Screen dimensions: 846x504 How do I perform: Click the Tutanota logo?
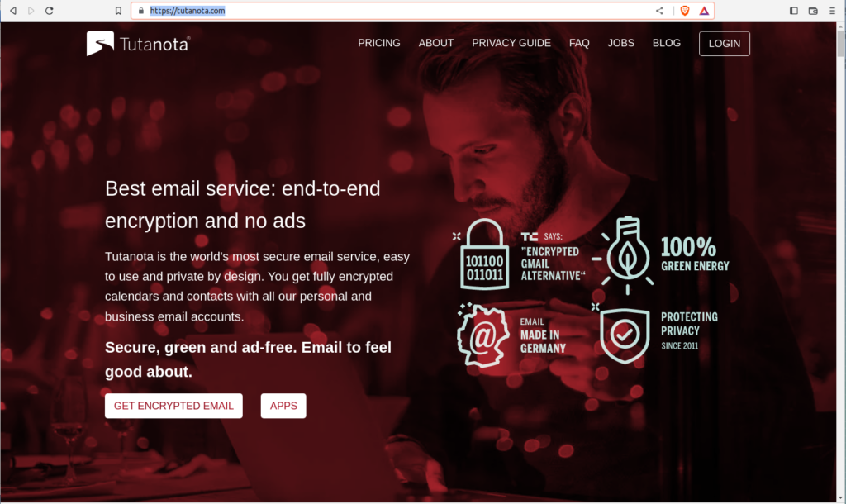[139, 44]
